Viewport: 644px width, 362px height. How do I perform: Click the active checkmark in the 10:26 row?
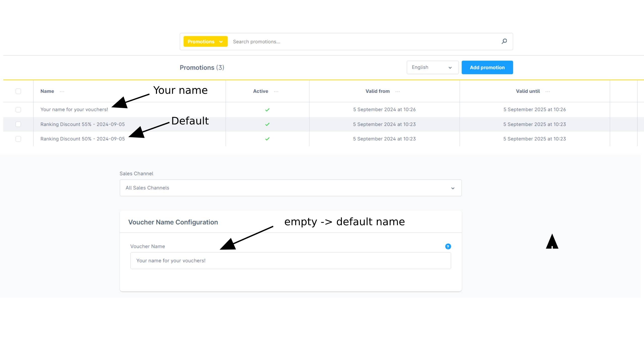267,110
